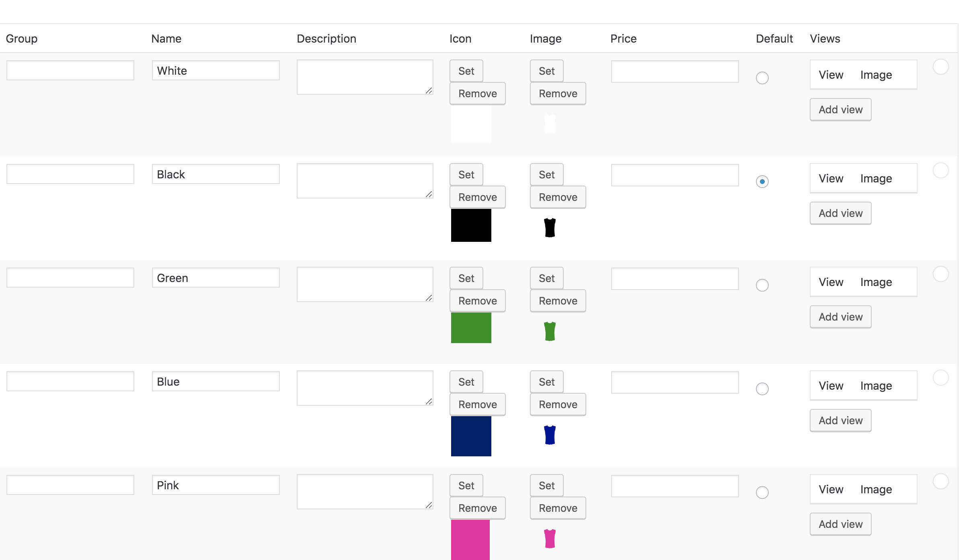Click the white tank top image thumbnail

(550, 124)
